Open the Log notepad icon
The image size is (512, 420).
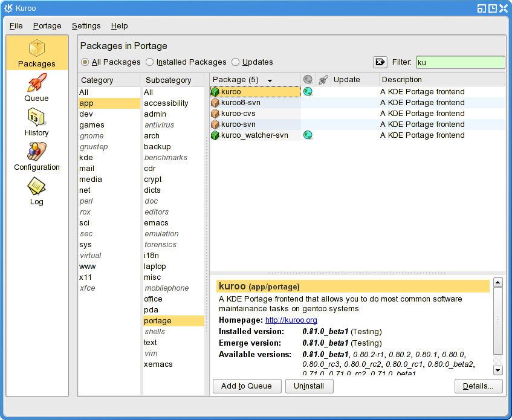(x=36, y=186)
